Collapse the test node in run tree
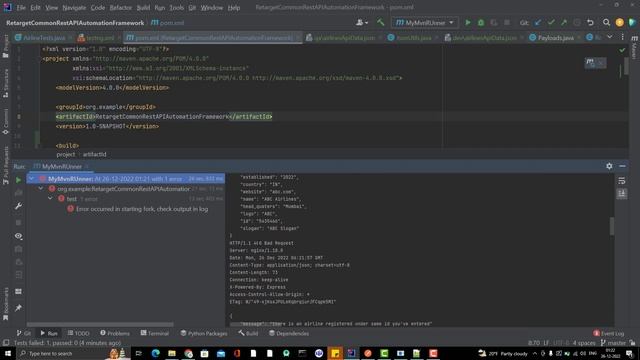The width and height of the screenshot is (640, 360). (x=50, y=198)
